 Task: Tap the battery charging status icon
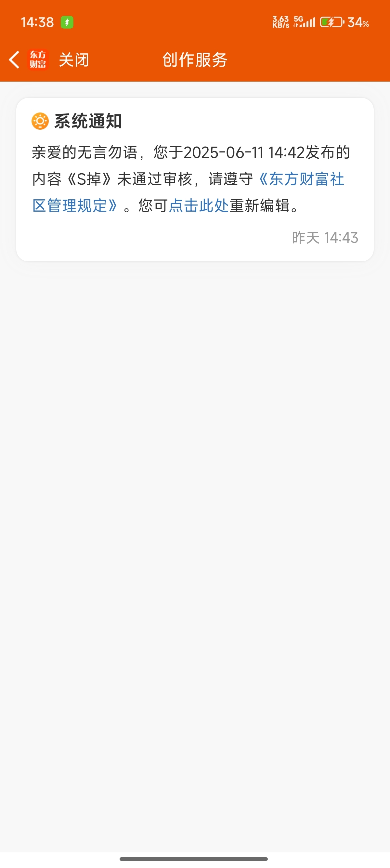(x=332, y=22)
